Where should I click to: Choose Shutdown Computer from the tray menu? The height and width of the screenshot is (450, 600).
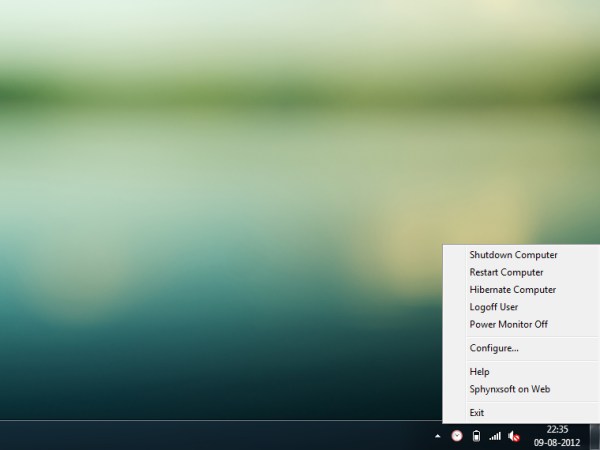522,255
